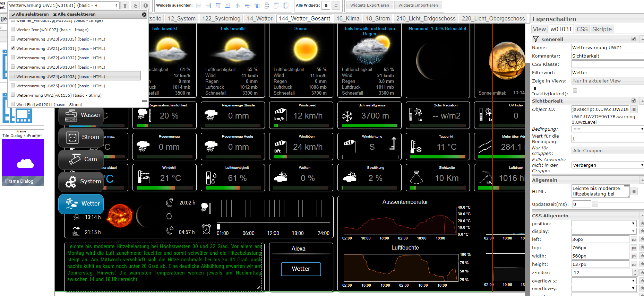Click the px unit button for left
Viewport: 644px width, 296px height.
[634, 240]
